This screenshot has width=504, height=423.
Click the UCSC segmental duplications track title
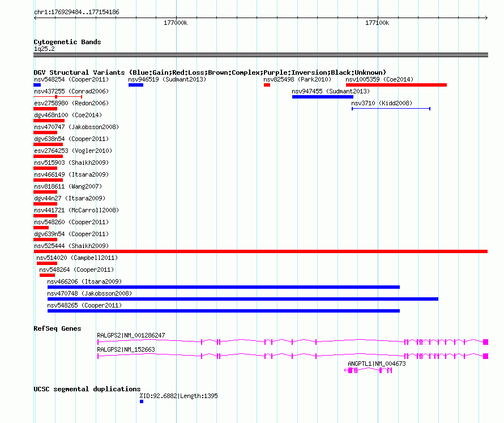pyautogui.click(x=87, y=389)
